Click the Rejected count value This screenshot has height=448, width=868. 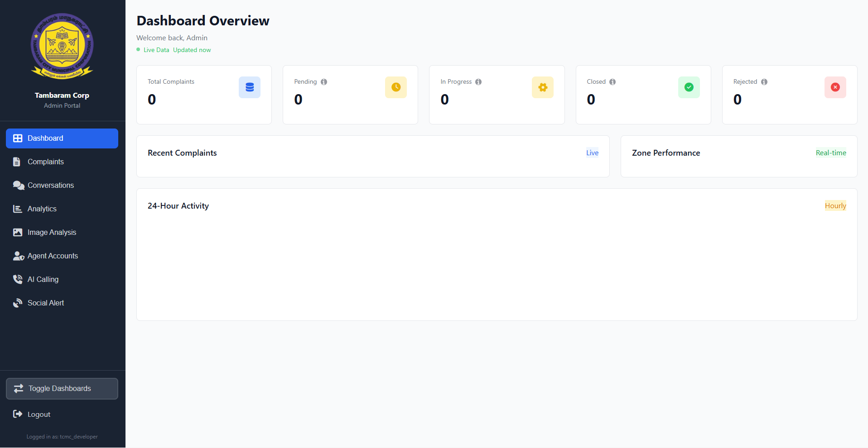click(738, 100)
